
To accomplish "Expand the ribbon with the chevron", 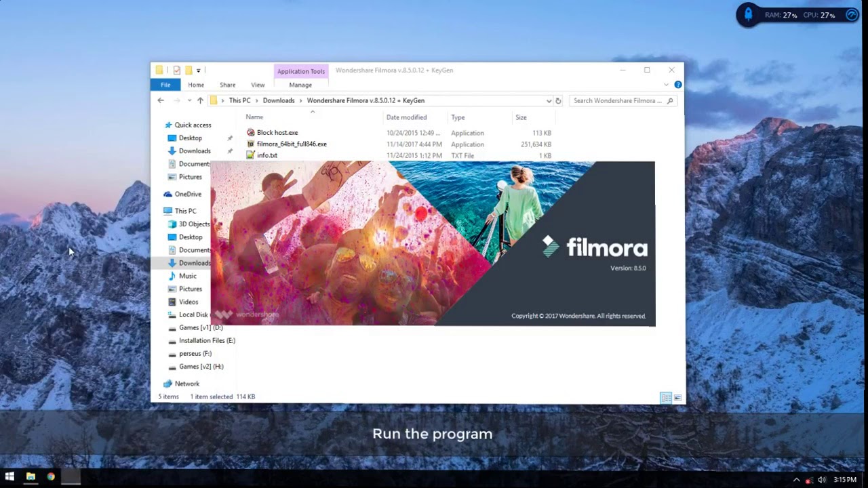I will point(666,85).
